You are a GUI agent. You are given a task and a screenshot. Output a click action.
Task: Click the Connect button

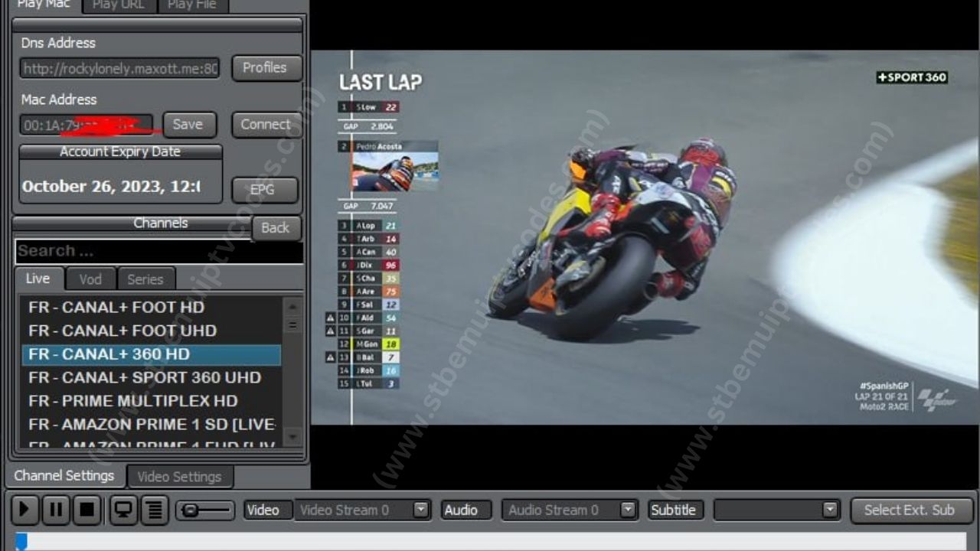[266, 125]
